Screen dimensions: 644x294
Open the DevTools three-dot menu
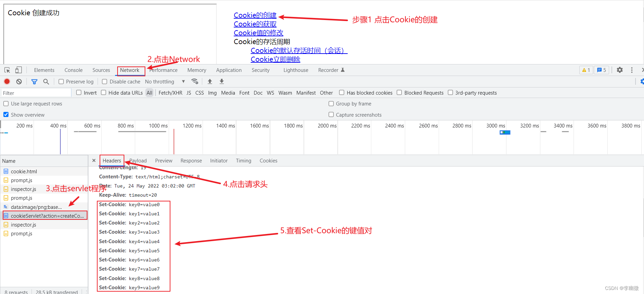pyautogui.click(x=632, y=70)
